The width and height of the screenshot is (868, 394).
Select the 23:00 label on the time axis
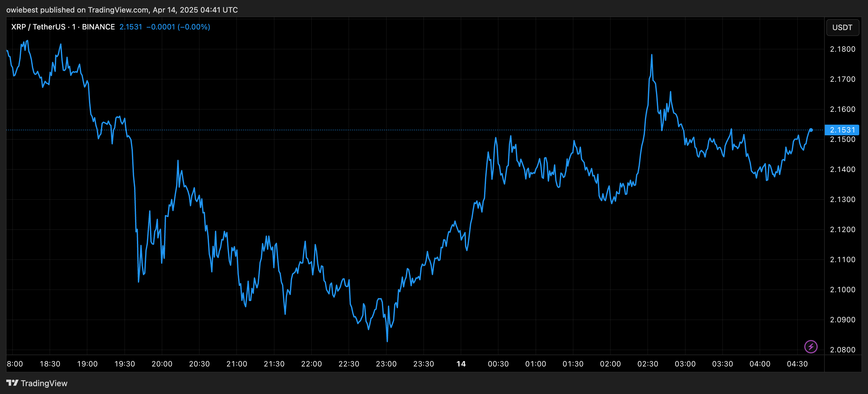tap(386, 364)
